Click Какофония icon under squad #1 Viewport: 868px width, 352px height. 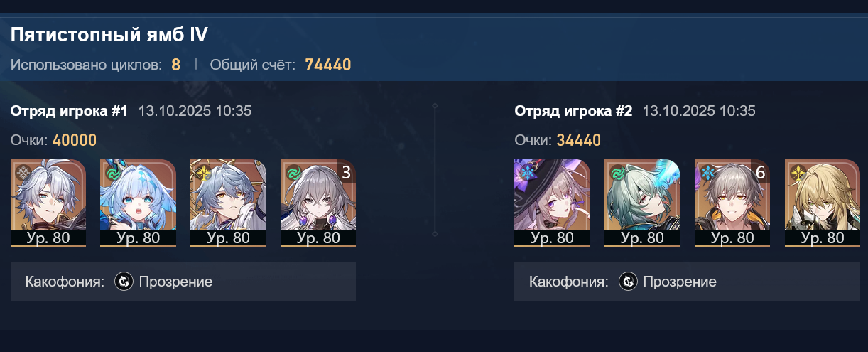pos(124,282)
